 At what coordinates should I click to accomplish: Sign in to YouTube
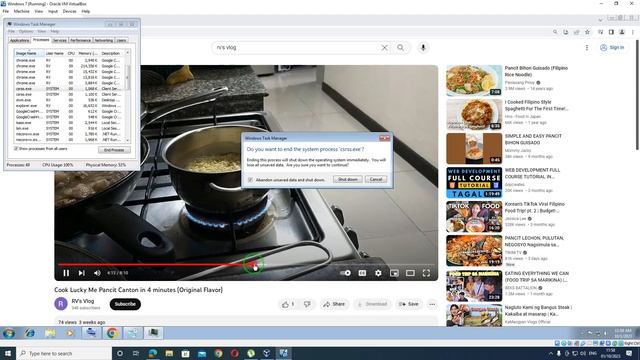pos(612,48)
